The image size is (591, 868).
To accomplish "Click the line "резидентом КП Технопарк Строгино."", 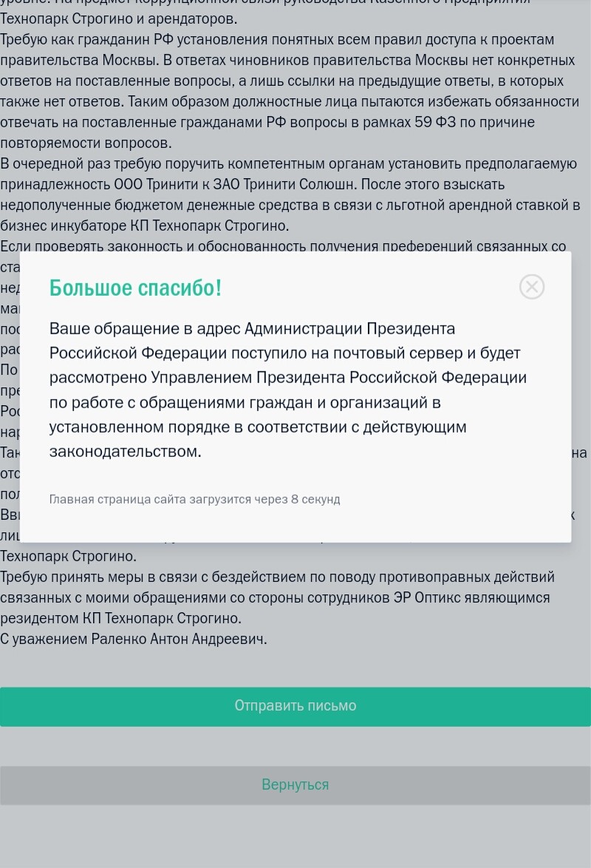I will pos(121,618).
